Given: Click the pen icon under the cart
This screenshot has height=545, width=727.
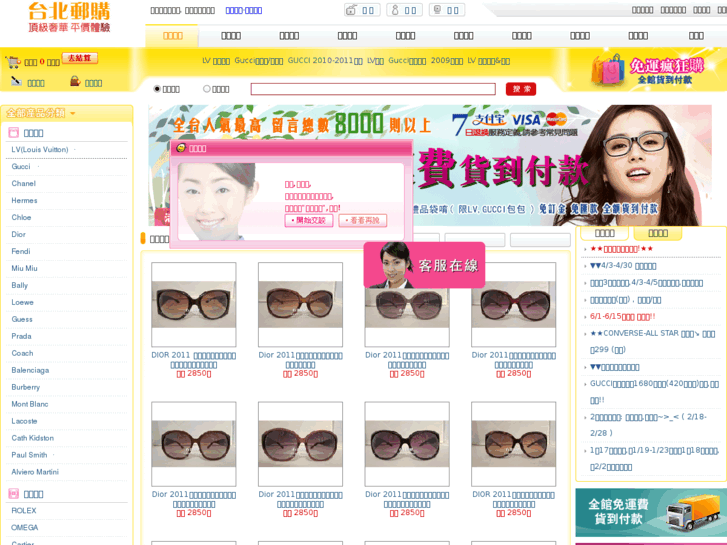Looking at the screenshot, I should (16, 82).
